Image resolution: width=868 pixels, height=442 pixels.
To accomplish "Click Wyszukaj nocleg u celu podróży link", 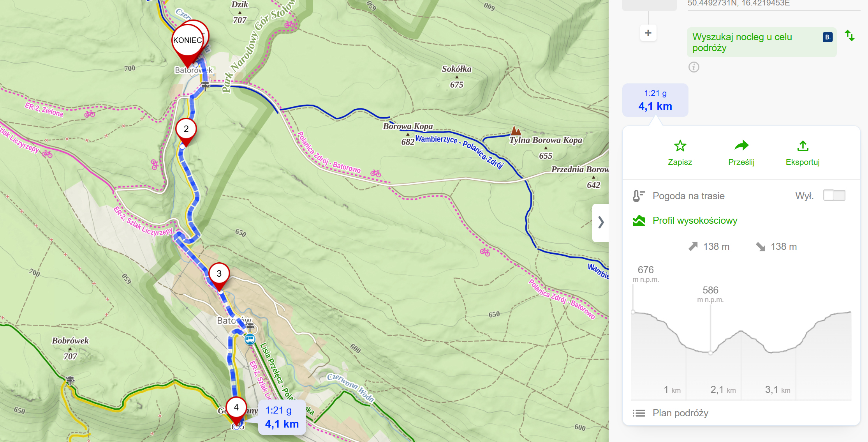I will (742, 42).
